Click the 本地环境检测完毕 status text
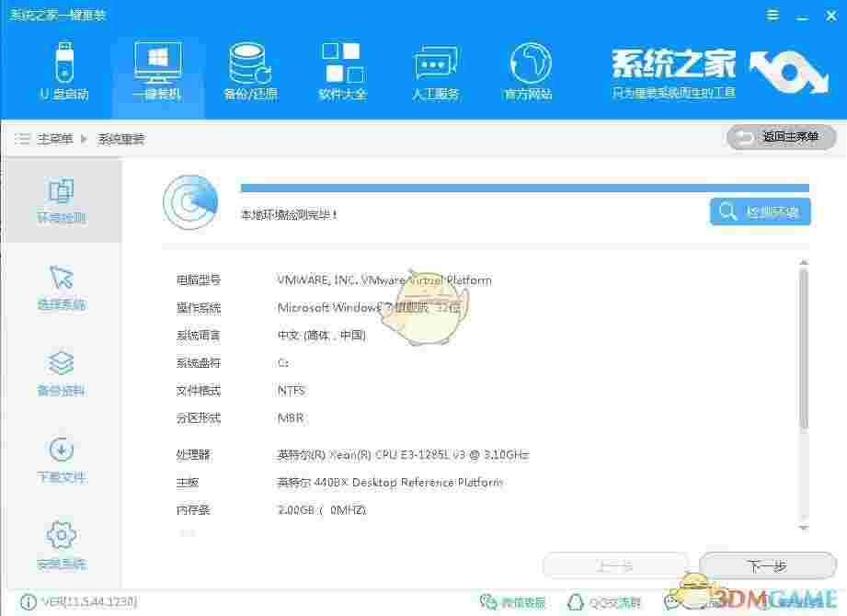 click(289, 215)
